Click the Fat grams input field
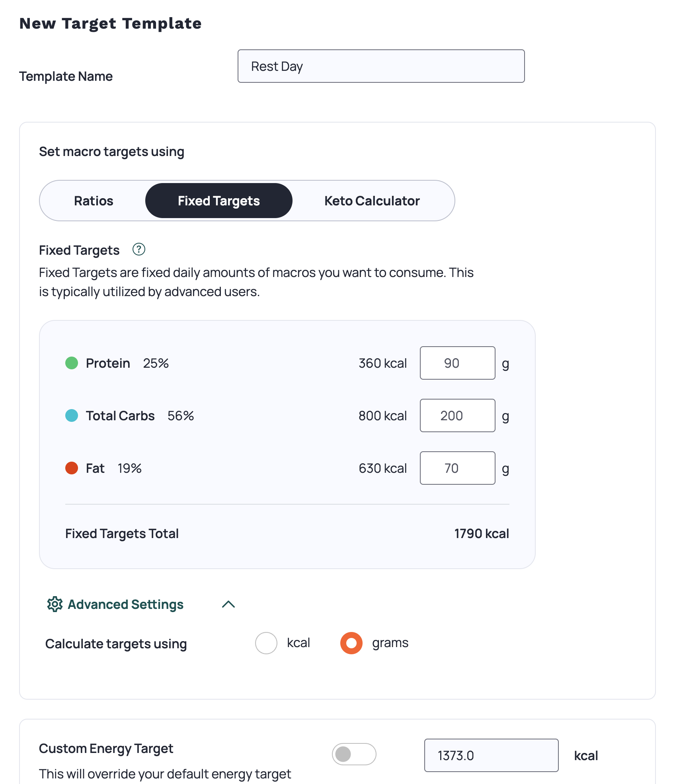The height and width of the screenshot is (784, 675). pyautogui.click(x=458, y=468)
